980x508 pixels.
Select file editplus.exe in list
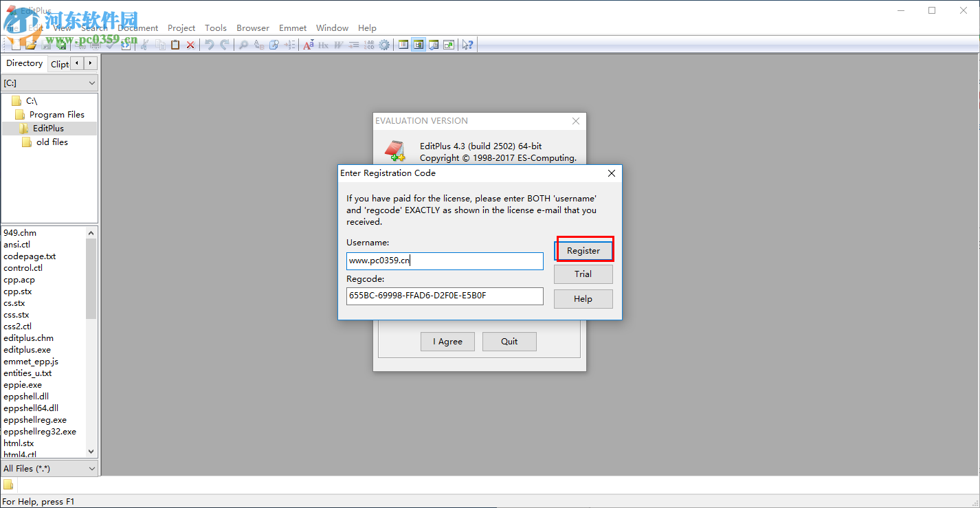(x=27, y=350)
